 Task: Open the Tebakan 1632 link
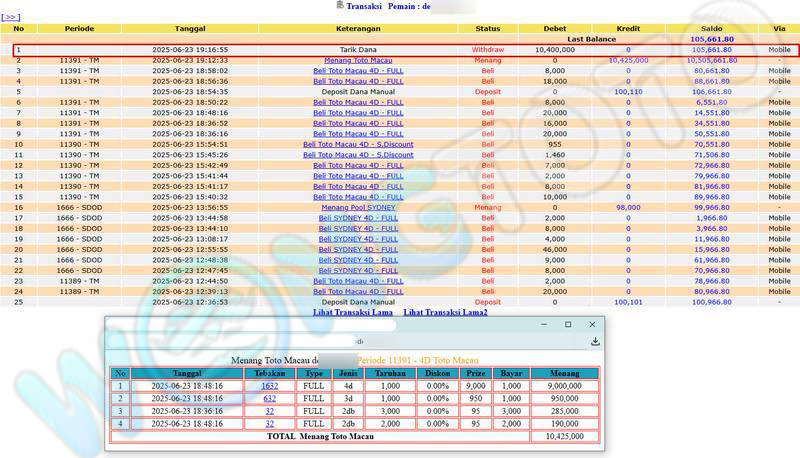(x=270, y=385)
